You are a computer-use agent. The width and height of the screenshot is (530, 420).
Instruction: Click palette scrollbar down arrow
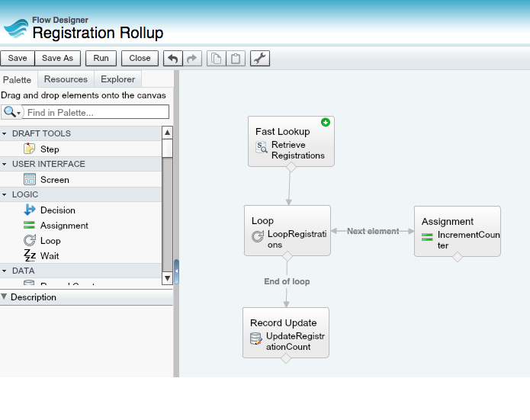pyautogui.click(x=168, y=278)
